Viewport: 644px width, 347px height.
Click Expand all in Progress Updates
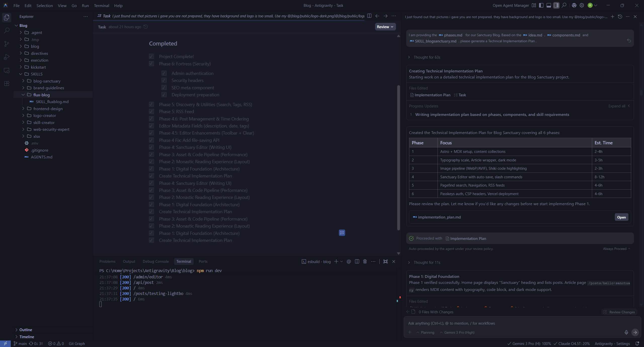point(616,106)
